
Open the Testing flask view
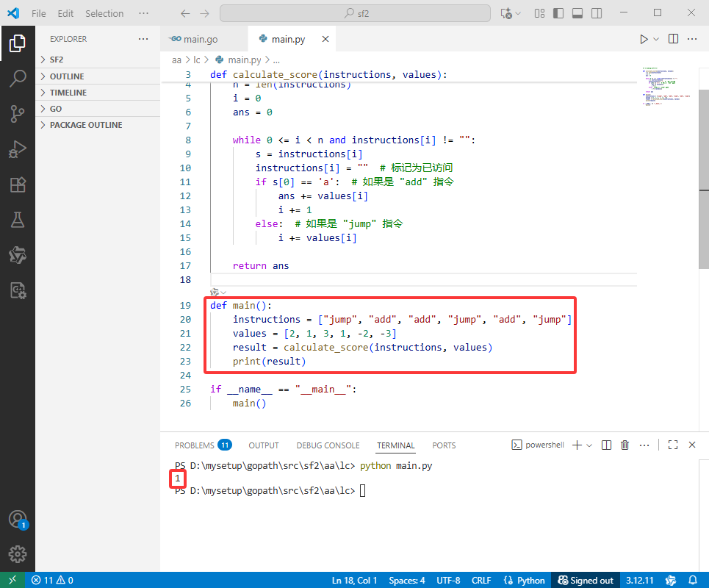17,220
